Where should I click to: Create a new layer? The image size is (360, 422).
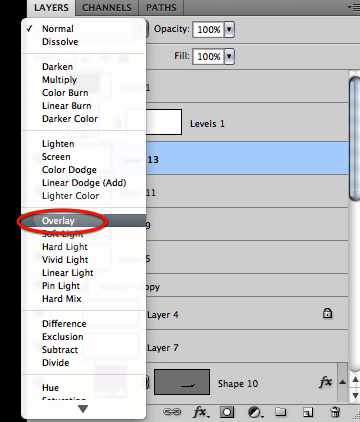pyautogui.click(x=308, y=412)
